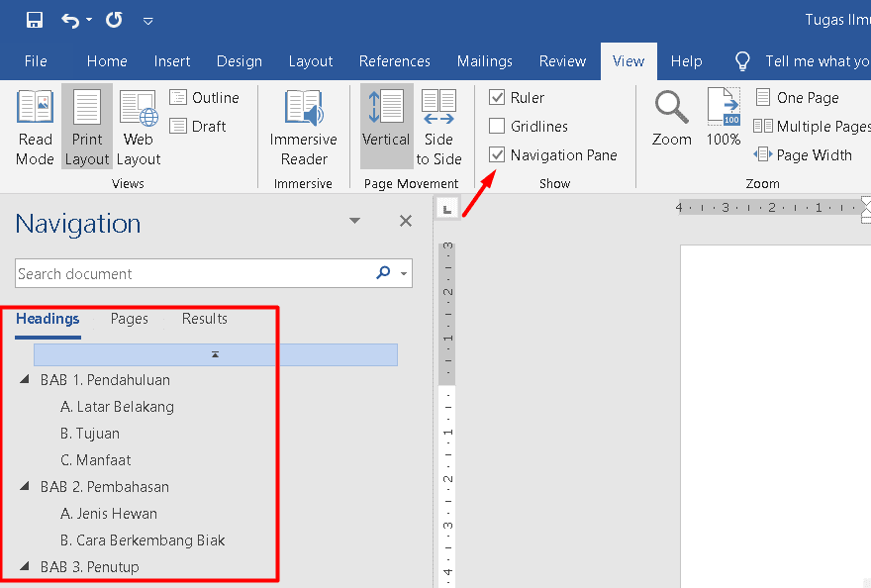Click the Outline view button
The height and width of the screenshot is (588, 871).
click(x=204, y=98)
